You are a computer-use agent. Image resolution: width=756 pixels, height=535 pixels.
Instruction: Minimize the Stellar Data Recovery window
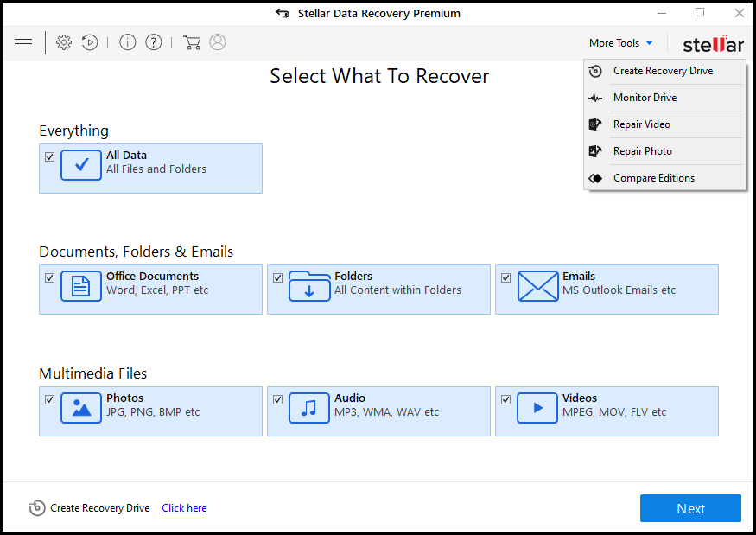(x=662, y=13)
